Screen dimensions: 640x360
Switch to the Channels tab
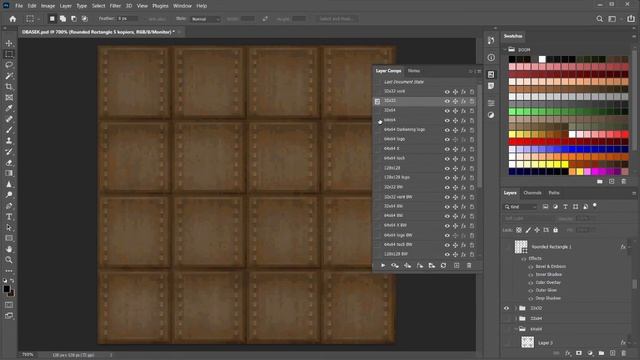532,193
